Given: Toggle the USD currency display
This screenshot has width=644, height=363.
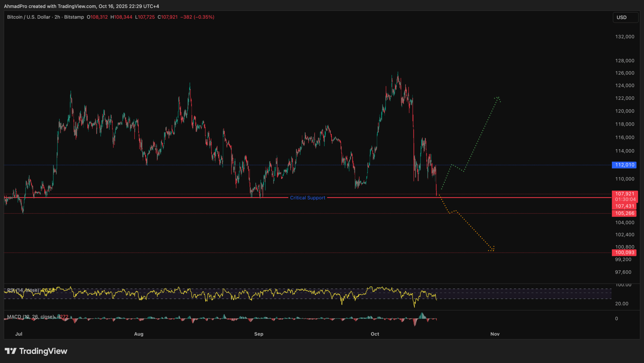Looking at the screenshot, I should pyautogui.click(x=625, y=17).
